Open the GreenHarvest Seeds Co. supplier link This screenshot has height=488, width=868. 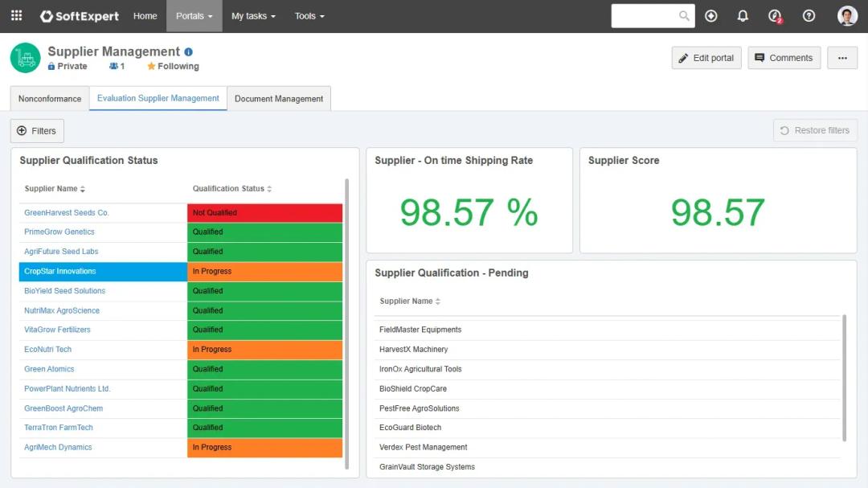[x=67, y=213]
